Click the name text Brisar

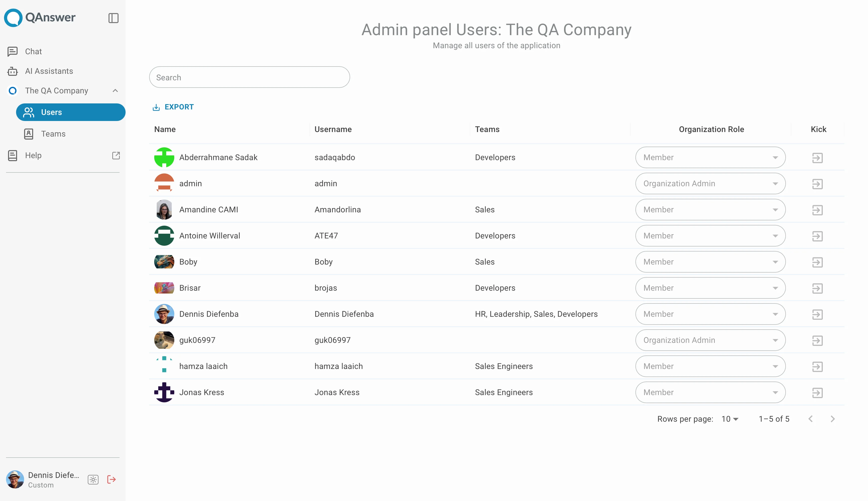click(x=190, y=288)
